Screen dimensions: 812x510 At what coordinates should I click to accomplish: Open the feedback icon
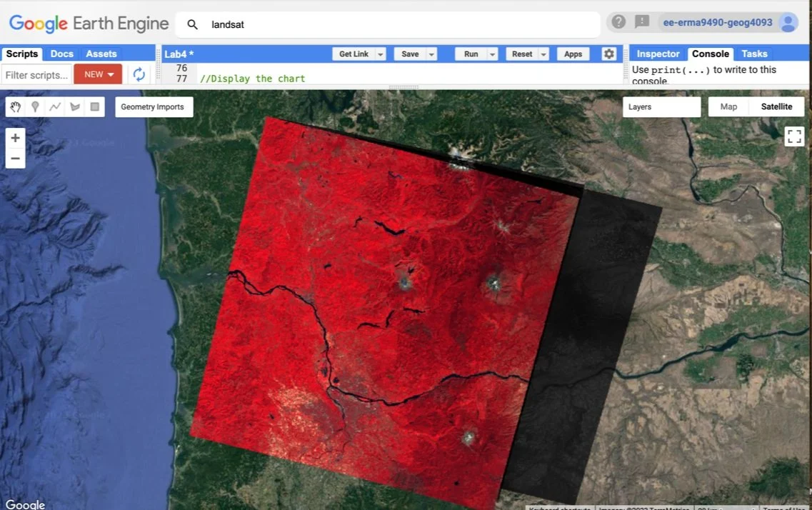point(642,21)
